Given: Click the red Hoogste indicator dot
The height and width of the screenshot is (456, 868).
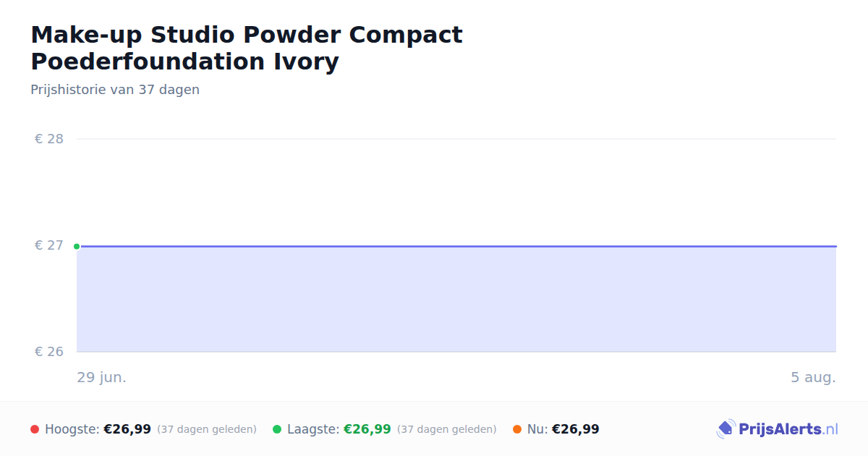Looking at the screenshot, I should (35, 429).
